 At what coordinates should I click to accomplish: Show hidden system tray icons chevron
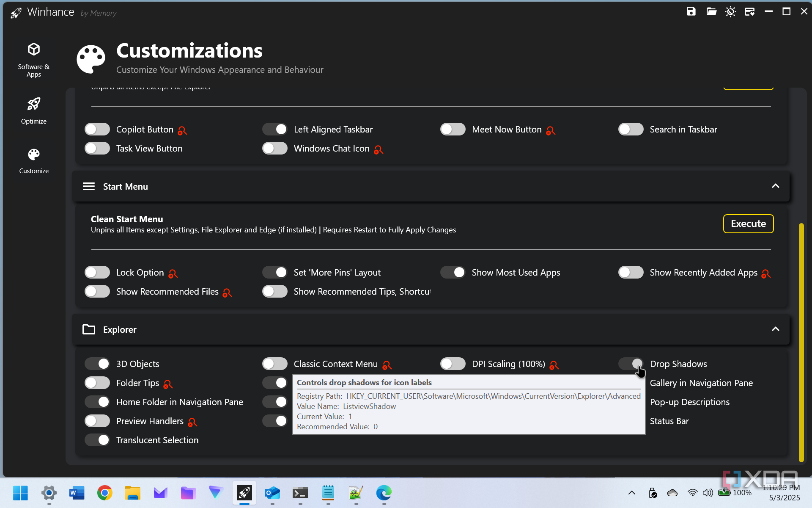(x=631, y=493)
